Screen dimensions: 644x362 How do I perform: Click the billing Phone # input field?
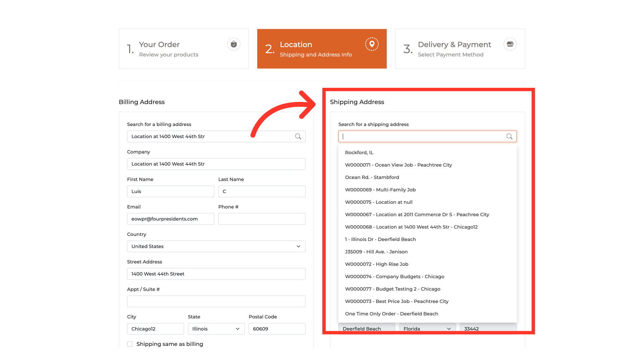(262, 219)
